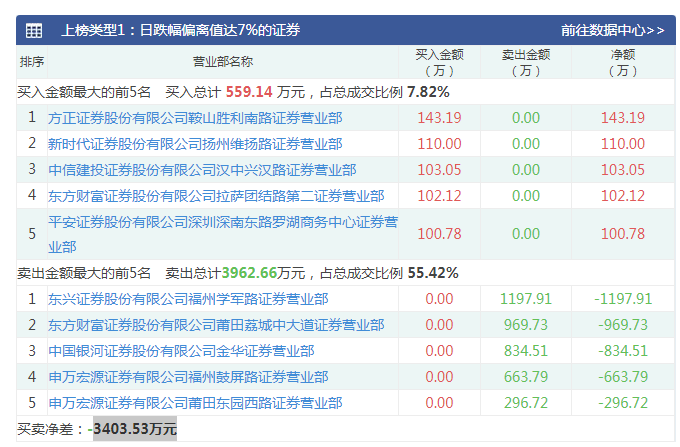Open the 前往数据中心>> link
This screenshot has width=680, height=447.
click(x=612, y=30)
